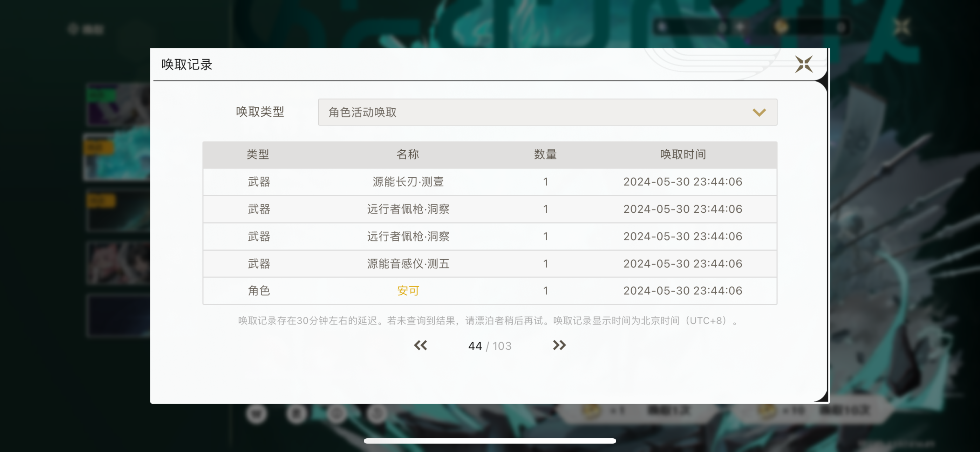Click the 唤取时间 column header
The image size is (980, 452).
[x=682, y=155]
